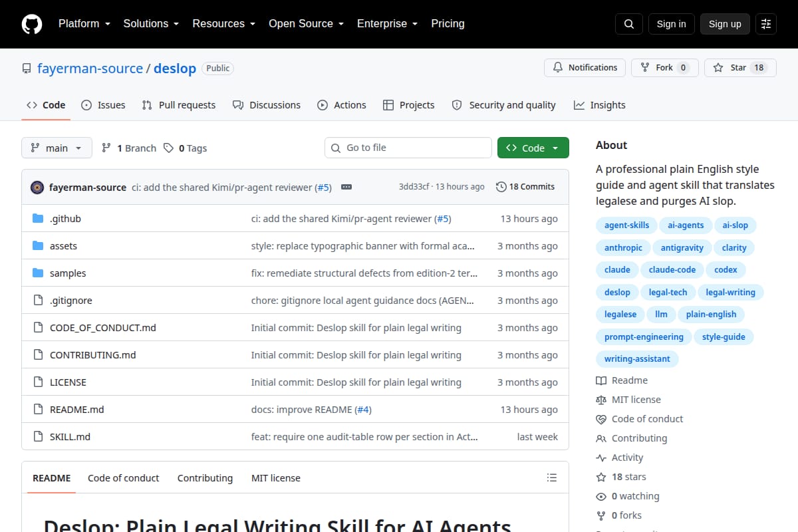Click the samples folder icon
798x532 pixels.
click(x=37, y=273)
